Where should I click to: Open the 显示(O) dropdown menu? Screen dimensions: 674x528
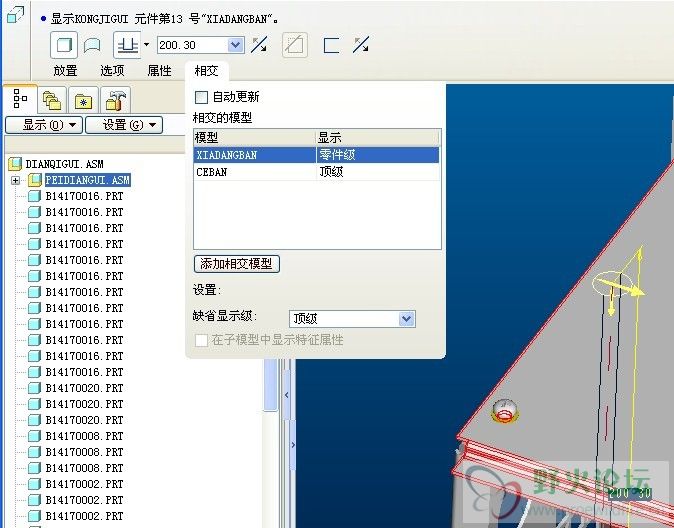(44, 125)
